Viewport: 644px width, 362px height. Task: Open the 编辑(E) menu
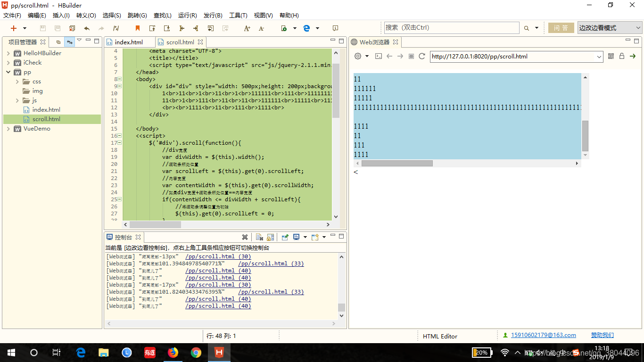pos(37,16)
